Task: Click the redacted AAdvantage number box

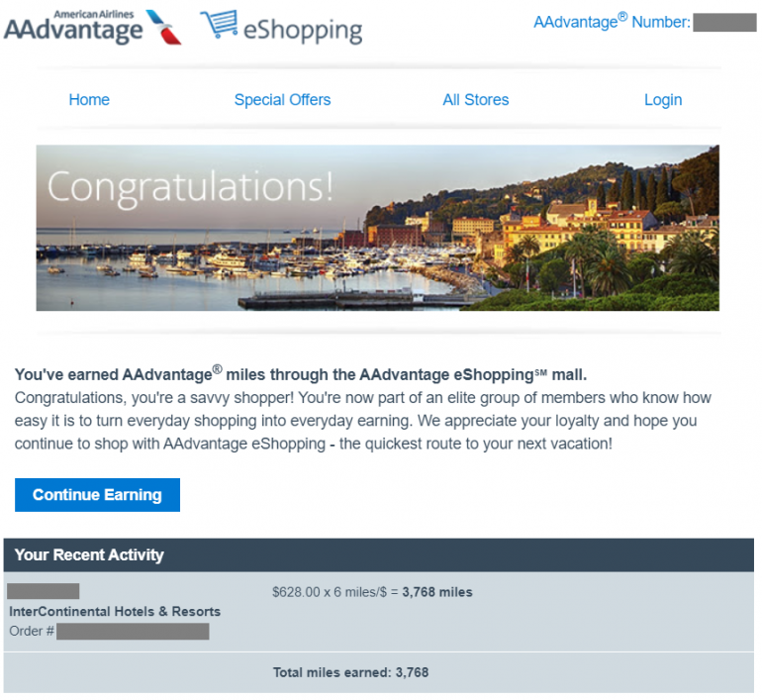Action: (724, 23)
